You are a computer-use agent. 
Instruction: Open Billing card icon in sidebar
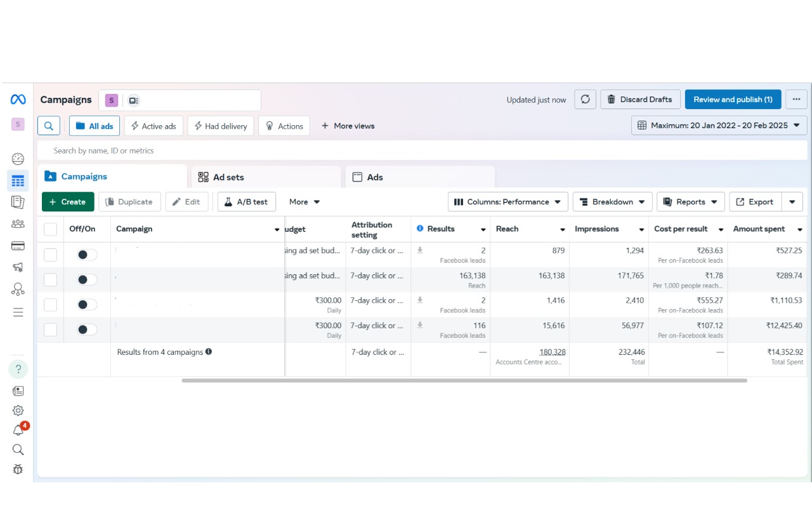coord(18,246)
